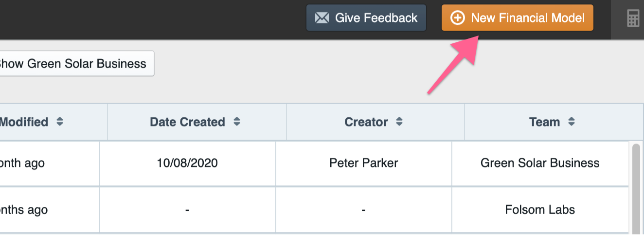
Task: Click the Date Created column header
Action: 197,122
